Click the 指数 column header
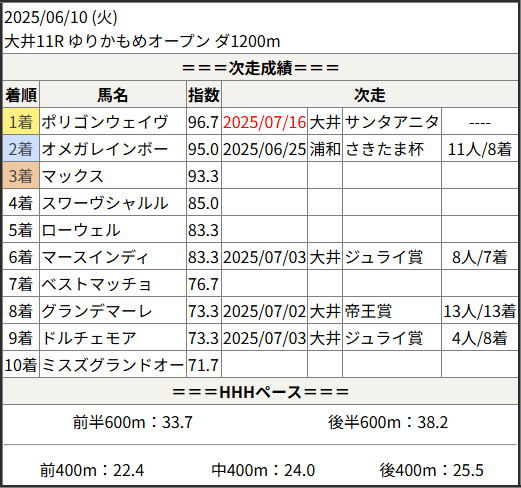This screenshot has width=521, height=488. click(x=204, y=95)
